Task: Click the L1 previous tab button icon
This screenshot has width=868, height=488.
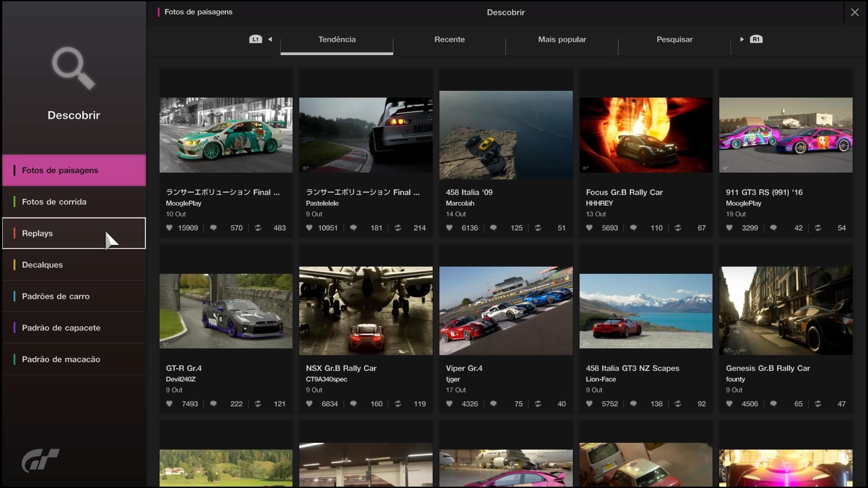Action: 255,39
